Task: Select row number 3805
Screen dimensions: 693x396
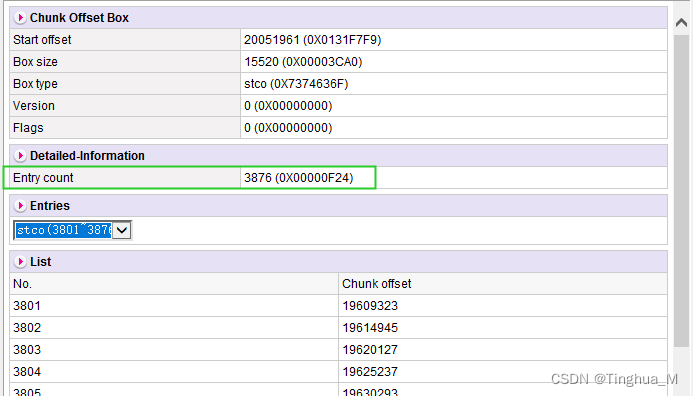Action: pyautogui.click(x=27, y=392)
